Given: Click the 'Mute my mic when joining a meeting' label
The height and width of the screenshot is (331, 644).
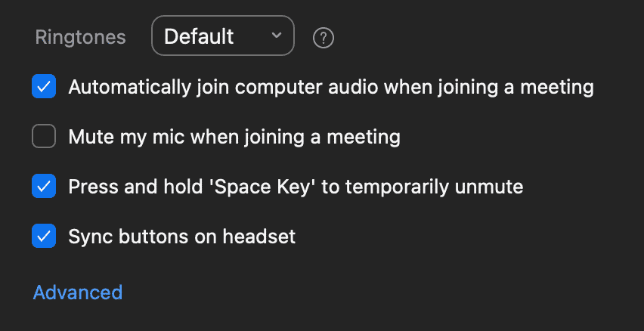Looking at the screenshot, I should [x=234, y=137].
